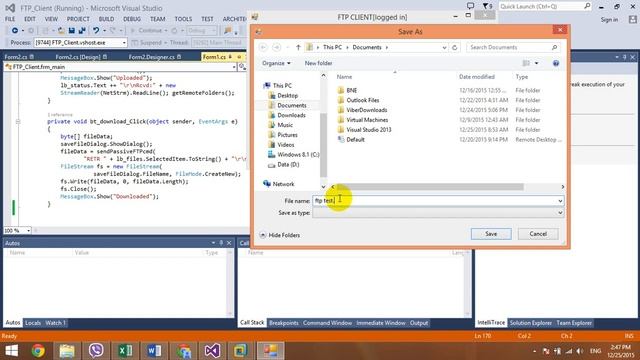Click the Navigate Backward toolbar icon in Visual Studio
The image size is (640, 360).
(x=15, y=31)
